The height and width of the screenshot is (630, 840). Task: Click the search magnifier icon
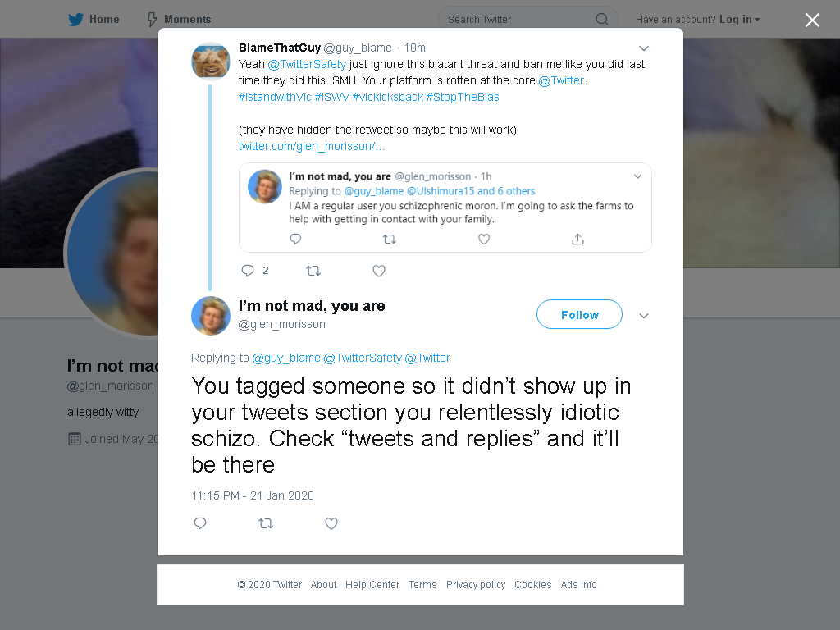click(x=601, y=20)
